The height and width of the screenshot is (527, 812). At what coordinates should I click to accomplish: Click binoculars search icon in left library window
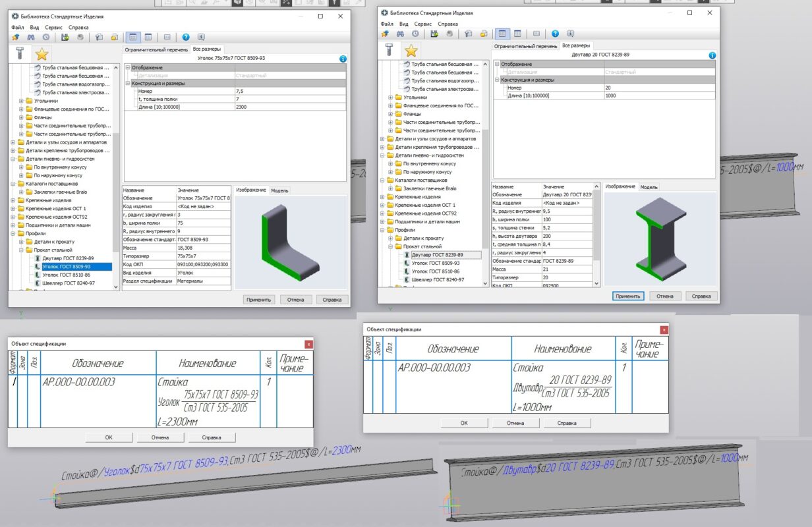[x=30, y=38]
